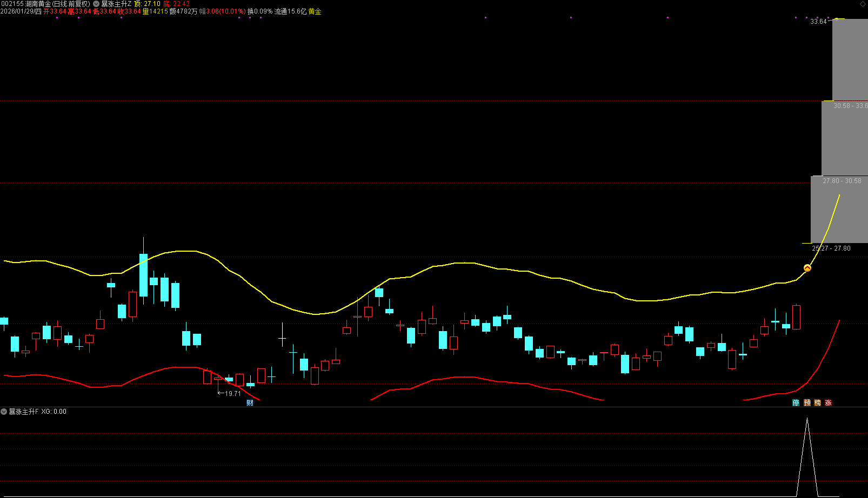The height and width of the screenshot is (498, 868).
Task: Click the 顶: 27.10 indicator value
Action: (x=147, y=4)
